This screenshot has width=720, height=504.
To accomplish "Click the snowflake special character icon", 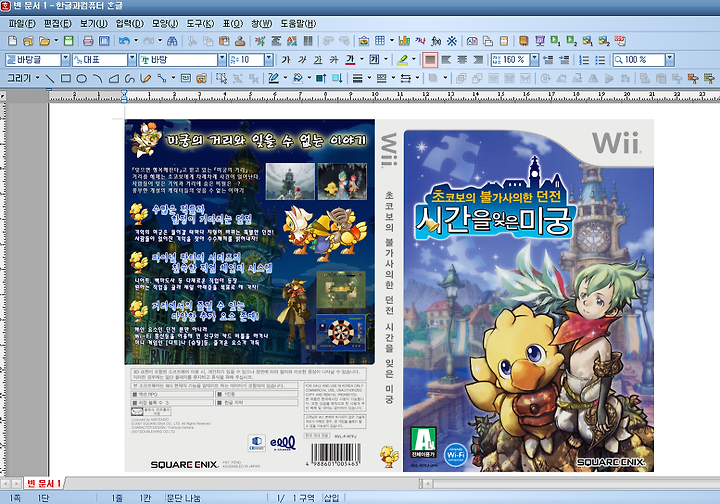I will coord(452,41).
